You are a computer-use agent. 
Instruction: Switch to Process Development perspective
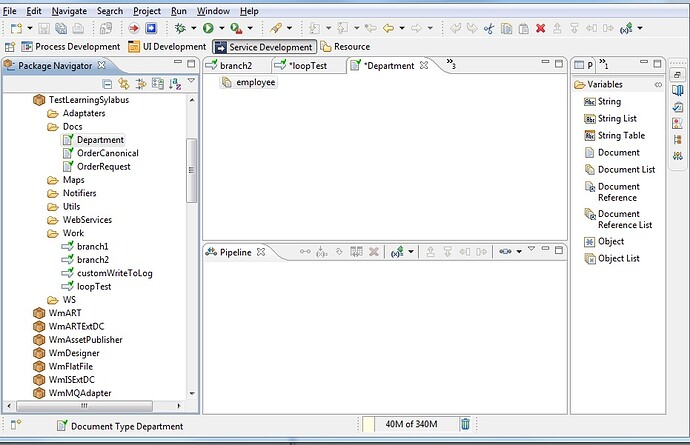tap(71, 47)
